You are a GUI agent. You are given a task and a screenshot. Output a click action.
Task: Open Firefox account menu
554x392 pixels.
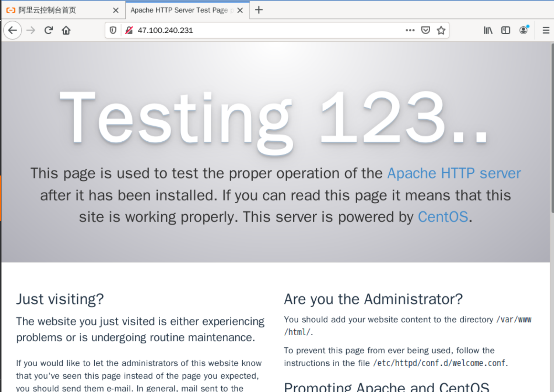[x=524, y=30]
